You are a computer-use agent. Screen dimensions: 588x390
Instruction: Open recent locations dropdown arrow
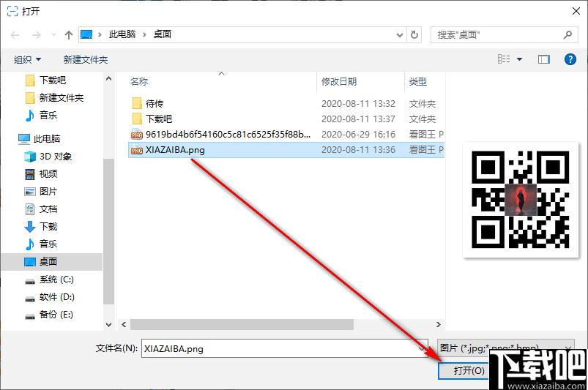53,35
